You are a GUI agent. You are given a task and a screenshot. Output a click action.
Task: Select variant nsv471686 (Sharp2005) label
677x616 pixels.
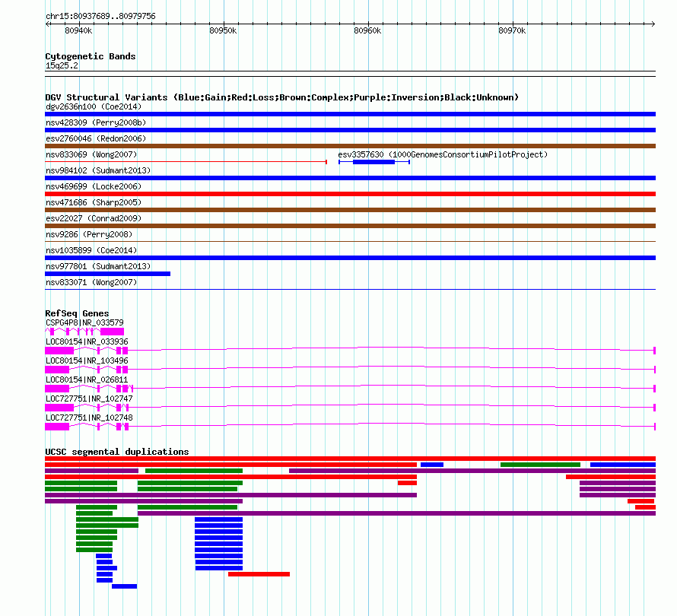(94, 202)
